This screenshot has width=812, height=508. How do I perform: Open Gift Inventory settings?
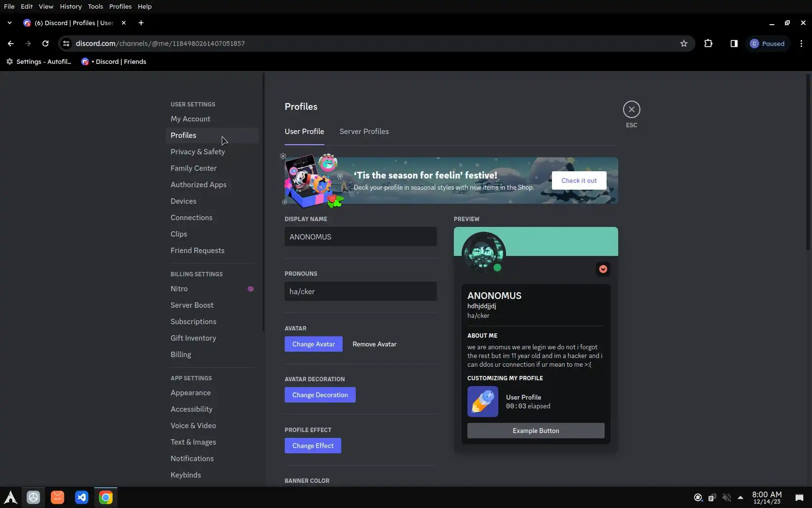[x=212, y=338]
